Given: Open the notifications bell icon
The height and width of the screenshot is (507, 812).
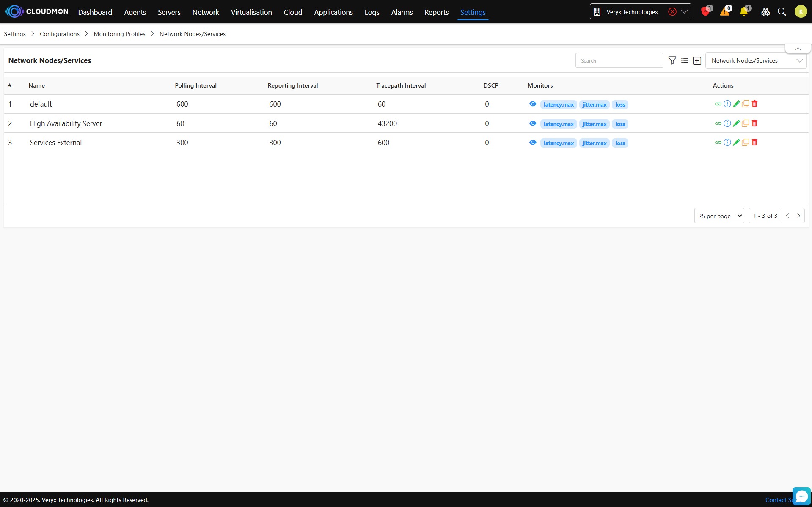Looking at the screenshot, I should pyautogui.click(x=744, y=12).
